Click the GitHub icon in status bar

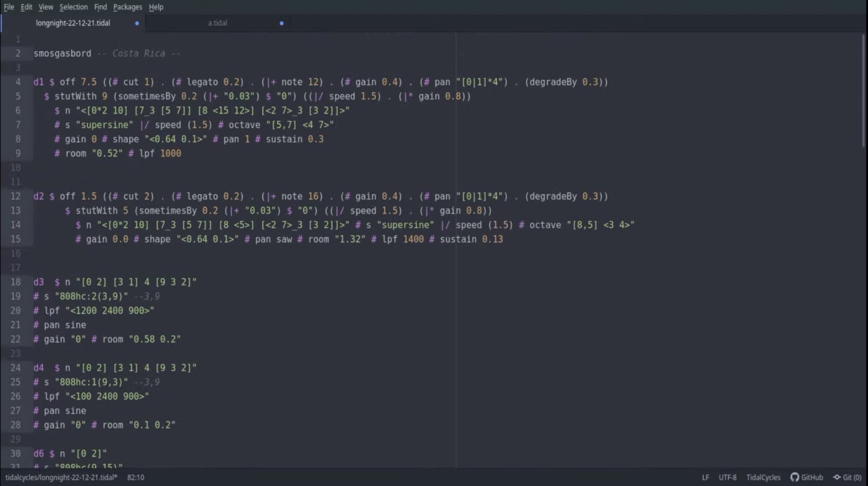[795, 477]
